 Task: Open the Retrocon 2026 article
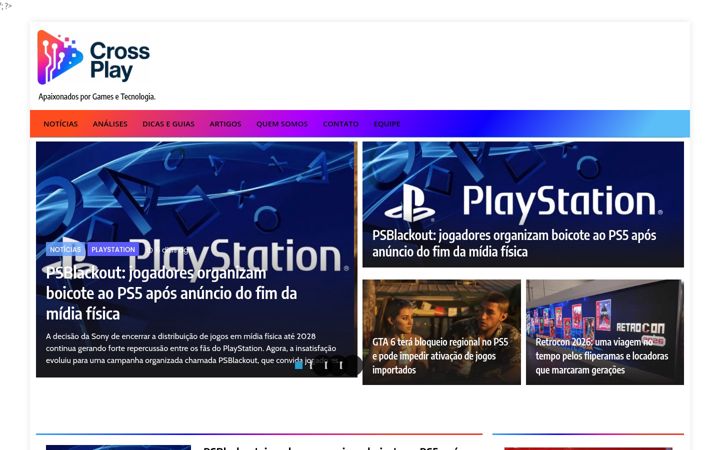point(602,356)
